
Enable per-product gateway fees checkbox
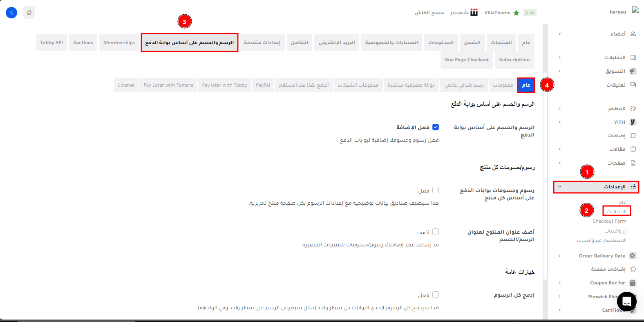[x=436, y=190]
